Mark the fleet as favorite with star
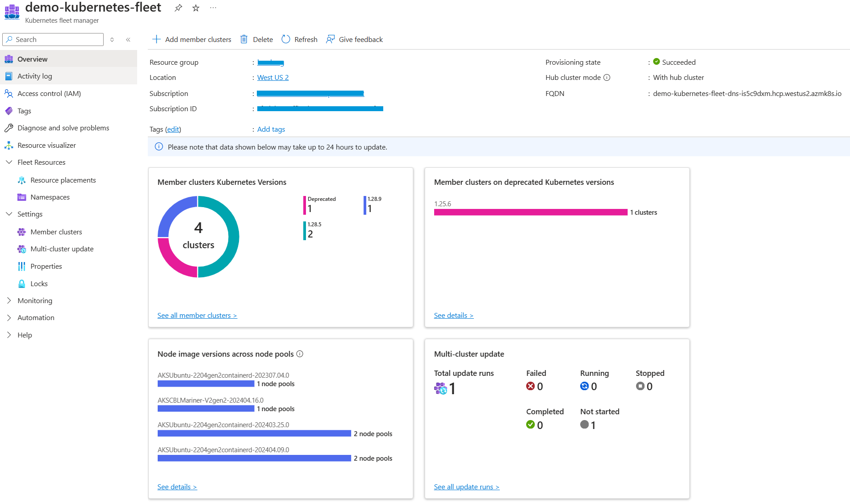Viewport: 850px width, 504px height. (x=196, y=8)
